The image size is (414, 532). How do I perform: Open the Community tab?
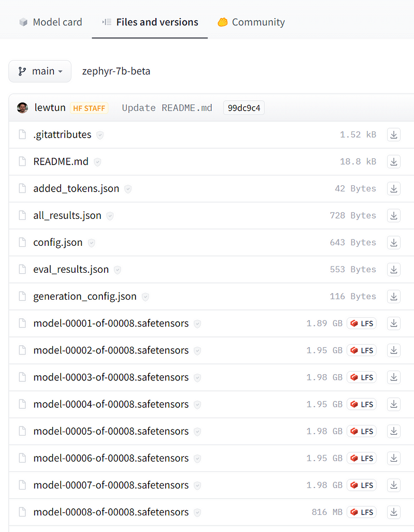tap(252, 22)
